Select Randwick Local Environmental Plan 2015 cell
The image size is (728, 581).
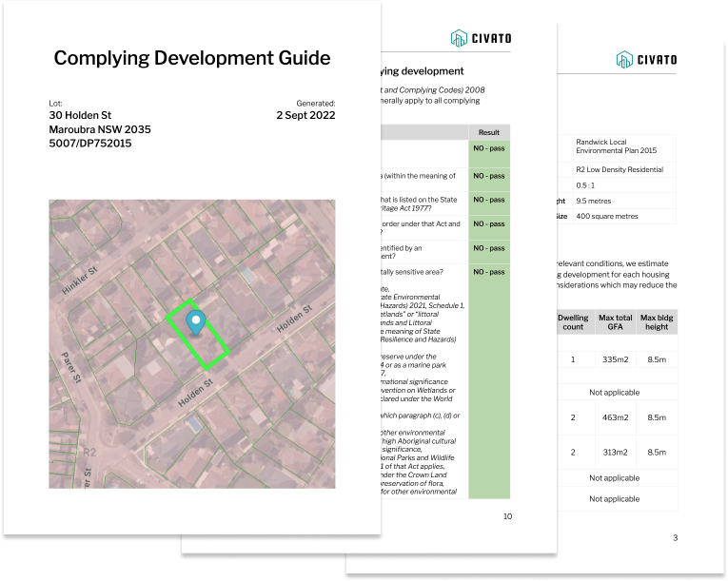616,145
